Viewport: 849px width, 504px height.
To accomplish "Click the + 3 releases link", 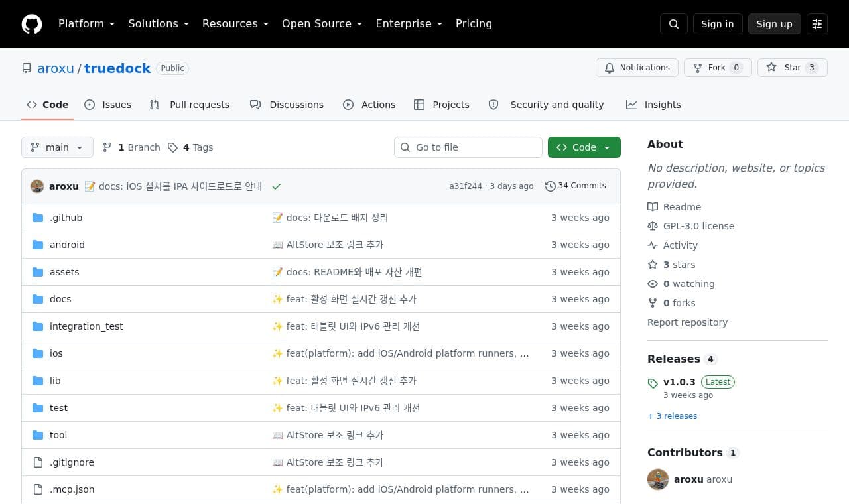I will click(672, 416).
